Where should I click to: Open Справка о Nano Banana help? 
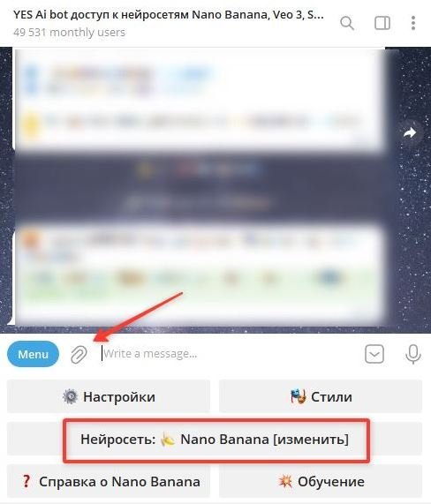pyautogui.click(x=109, y=482)
